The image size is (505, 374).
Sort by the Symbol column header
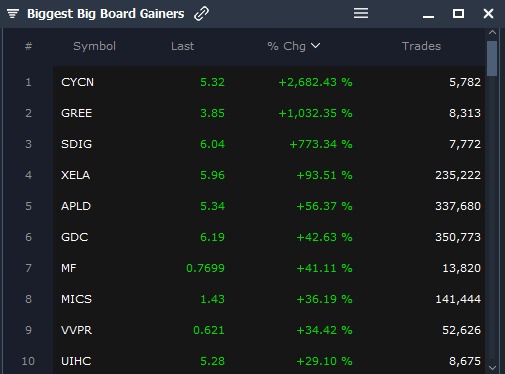tap(94, 46)
